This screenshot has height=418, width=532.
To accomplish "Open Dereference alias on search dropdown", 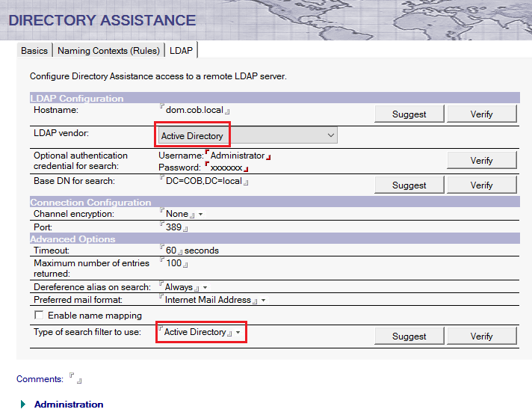I will 205,288.
